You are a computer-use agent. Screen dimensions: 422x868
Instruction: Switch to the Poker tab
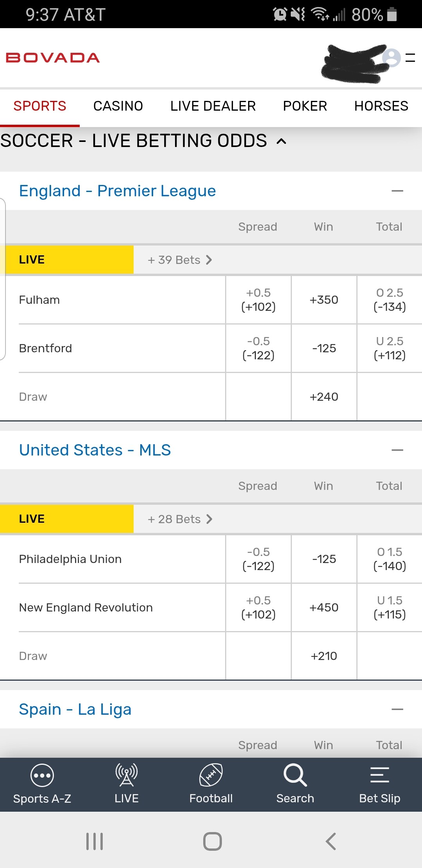(305, 106)
